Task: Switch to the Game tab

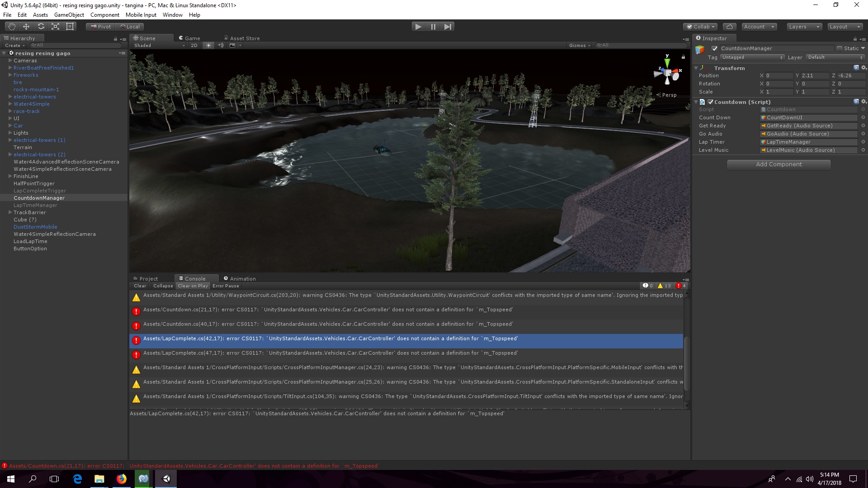Action: 190,38
